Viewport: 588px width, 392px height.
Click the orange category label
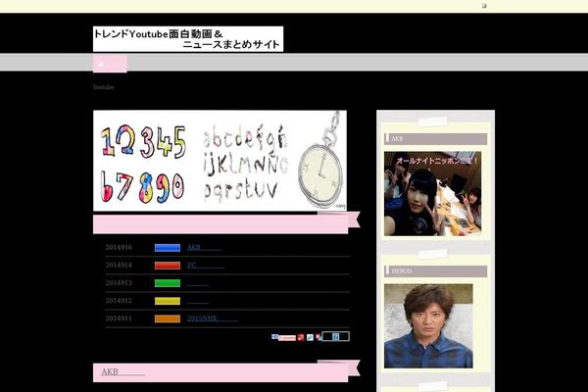(168, 318)
